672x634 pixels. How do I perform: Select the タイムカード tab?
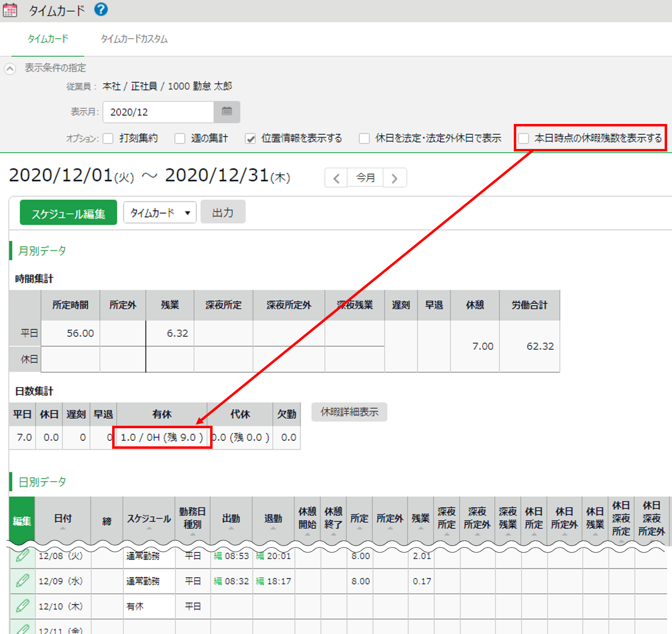[x=48, y=39]
